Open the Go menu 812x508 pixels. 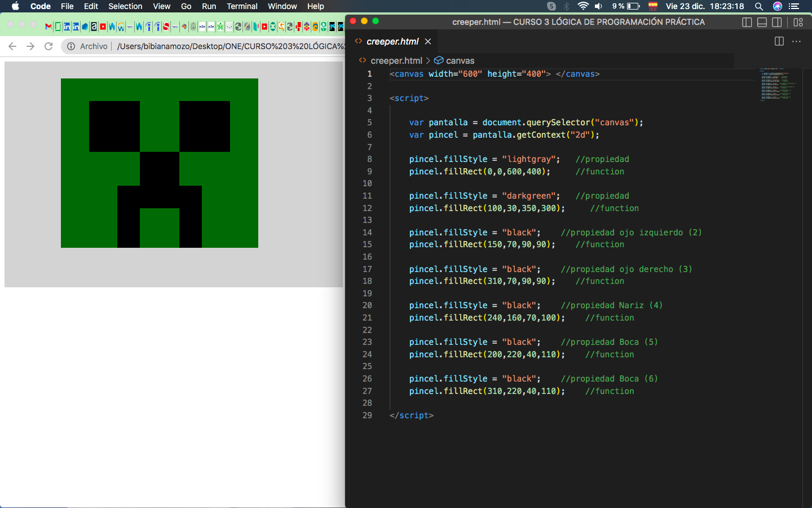[186, 6]
